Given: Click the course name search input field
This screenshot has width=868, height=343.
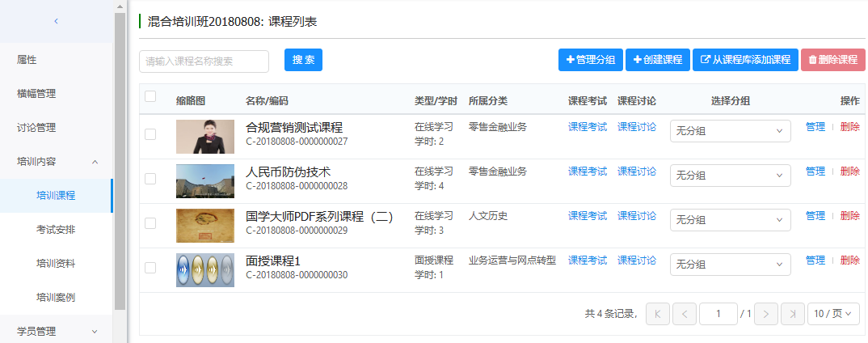Looking at the screenshot, I should tap(204, 61).
